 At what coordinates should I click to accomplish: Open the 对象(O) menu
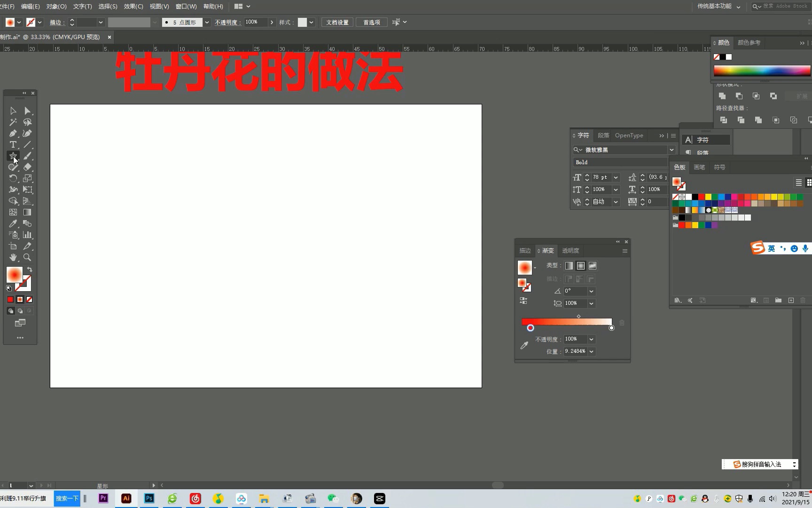click(x=56, y=6)
